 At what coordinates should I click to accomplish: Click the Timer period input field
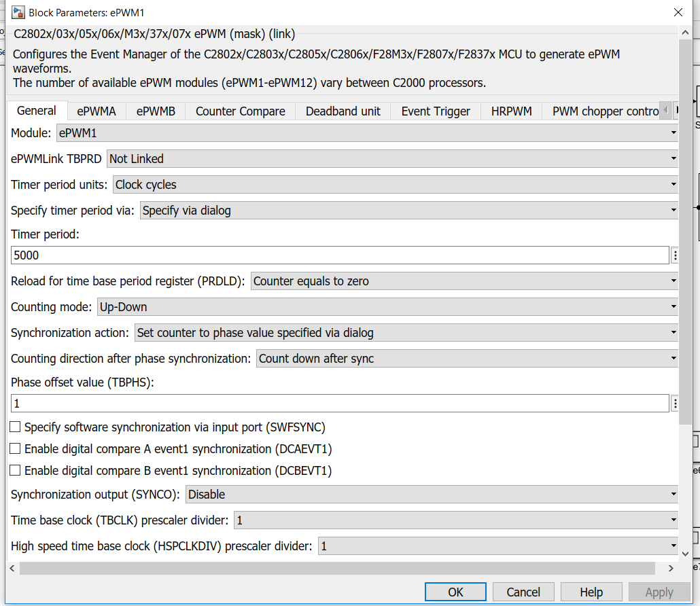click(340, 255)
